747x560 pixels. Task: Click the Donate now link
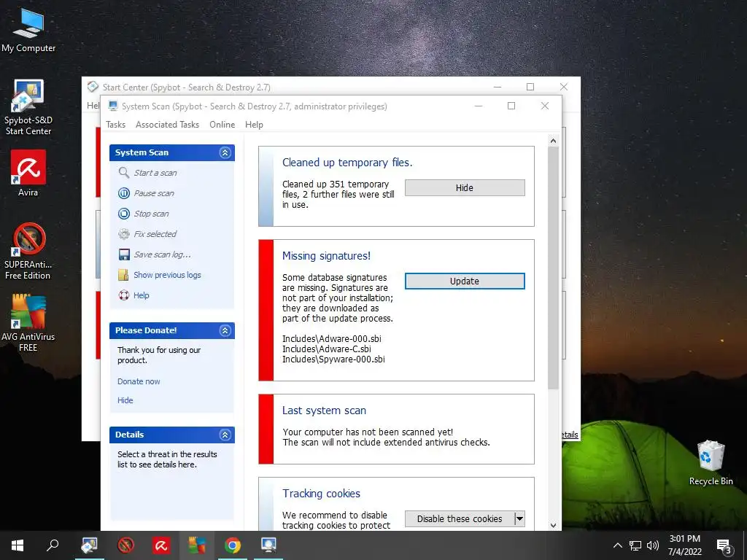139,381
